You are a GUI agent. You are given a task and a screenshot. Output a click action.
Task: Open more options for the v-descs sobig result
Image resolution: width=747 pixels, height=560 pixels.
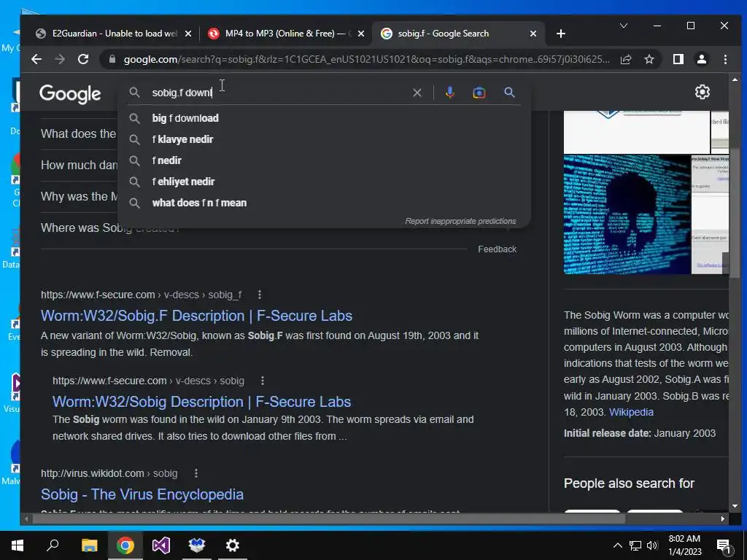(x=263, y=381)
